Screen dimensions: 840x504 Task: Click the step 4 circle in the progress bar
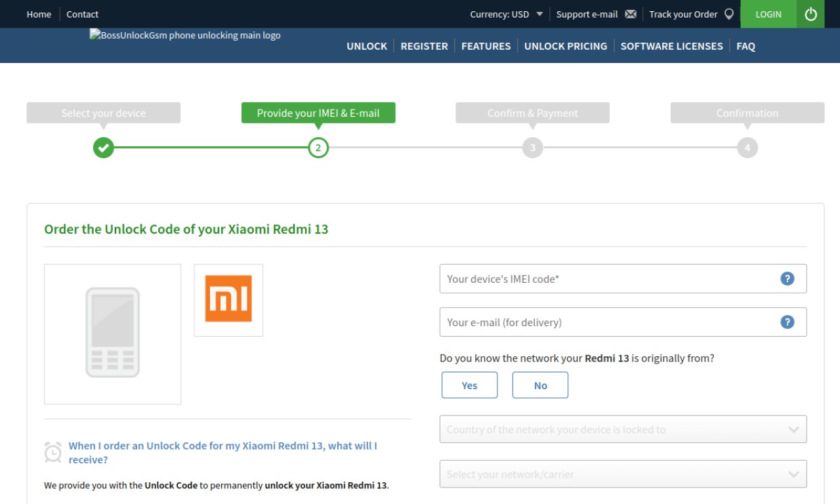(x=747, y=148)
